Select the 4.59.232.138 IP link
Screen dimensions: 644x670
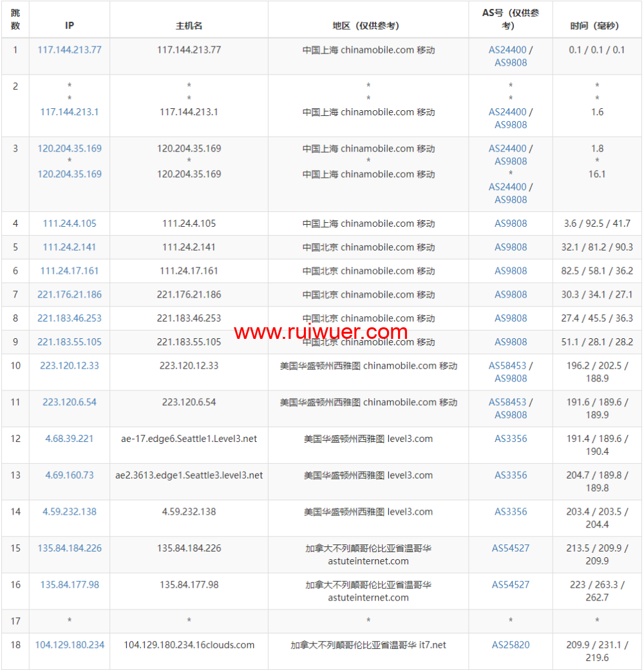tap(70, 512)
